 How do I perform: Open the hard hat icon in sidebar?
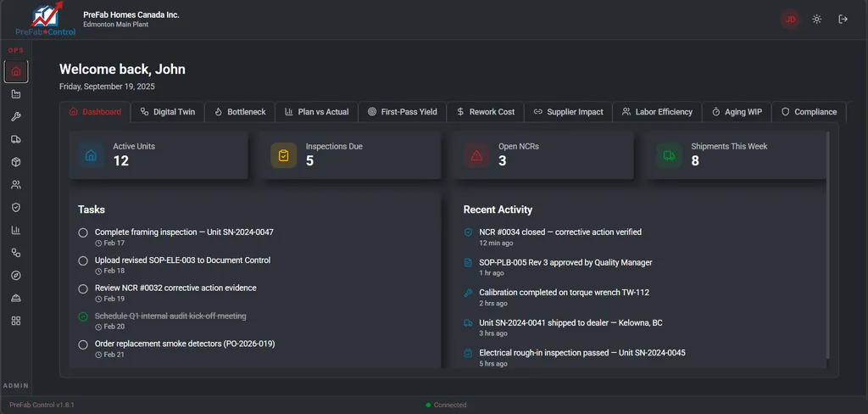[16, 298]
